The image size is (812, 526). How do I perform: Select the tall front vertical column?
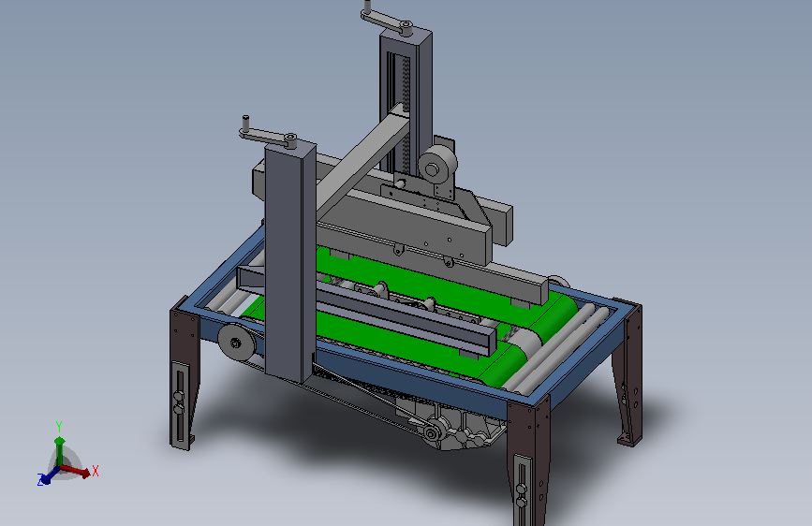click(289, 261)
